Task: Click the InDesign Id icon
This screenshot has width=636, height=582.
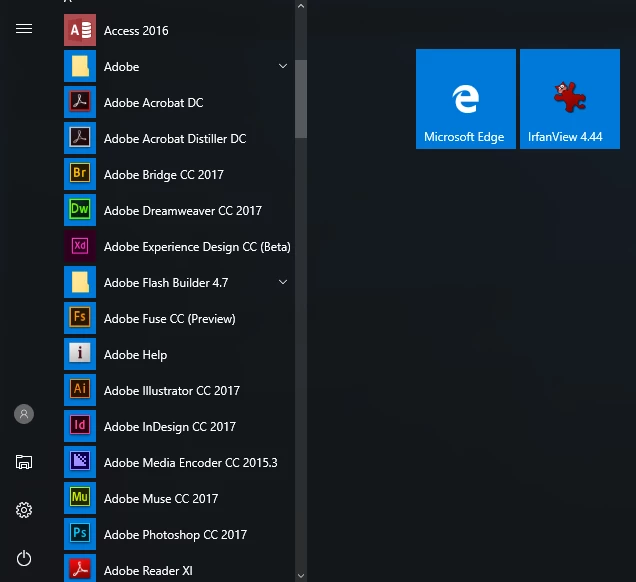Action: click(x=80, y=425)
